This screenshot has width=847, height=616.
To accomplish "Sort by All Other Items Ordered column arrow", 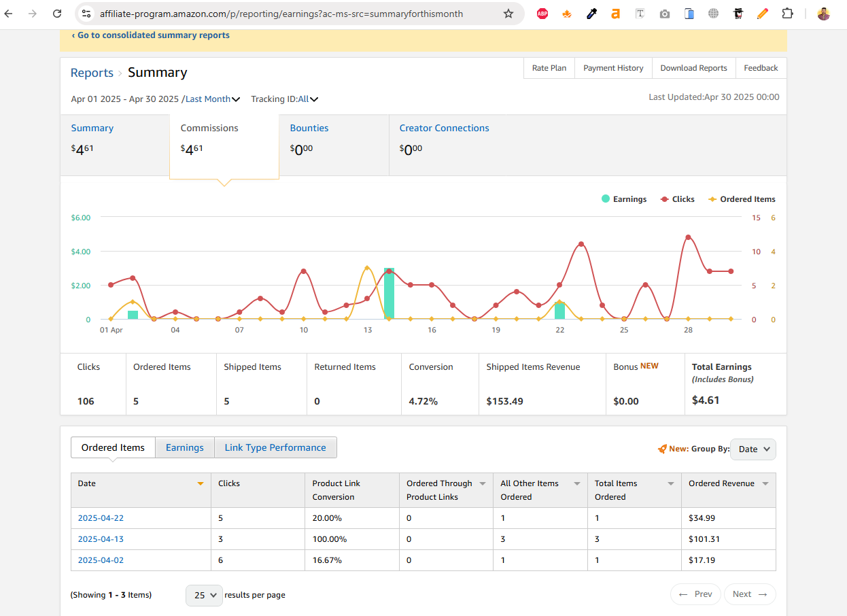I will click(577, 483).
